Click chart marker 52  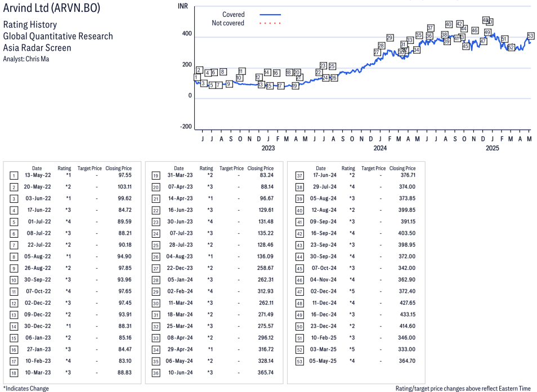(x=511, y=47)
